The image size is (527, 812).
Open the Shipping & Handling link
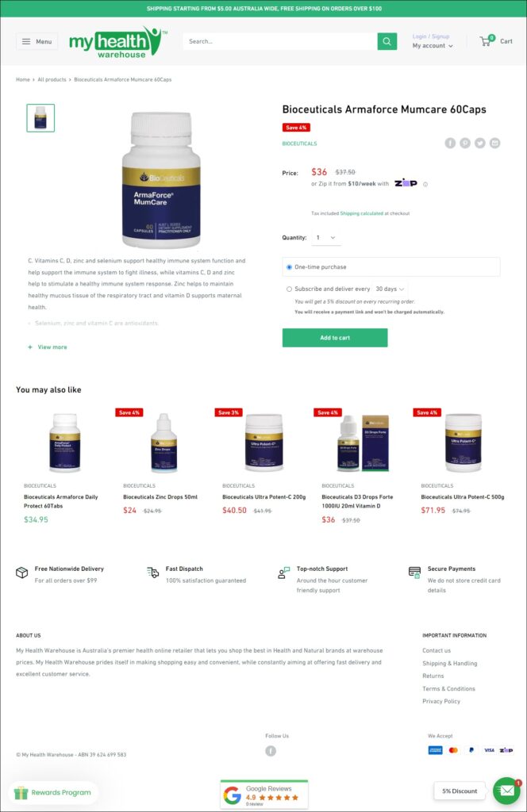(x=450, y=664)
